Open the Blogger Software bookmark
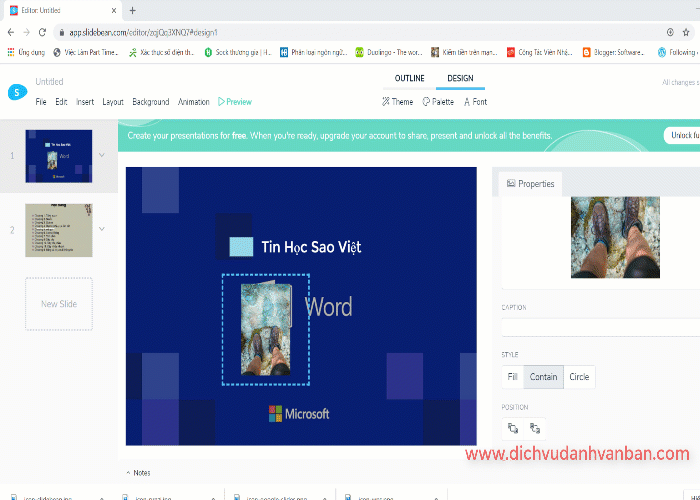The image size is (700, 500). [x=614, y=52]
